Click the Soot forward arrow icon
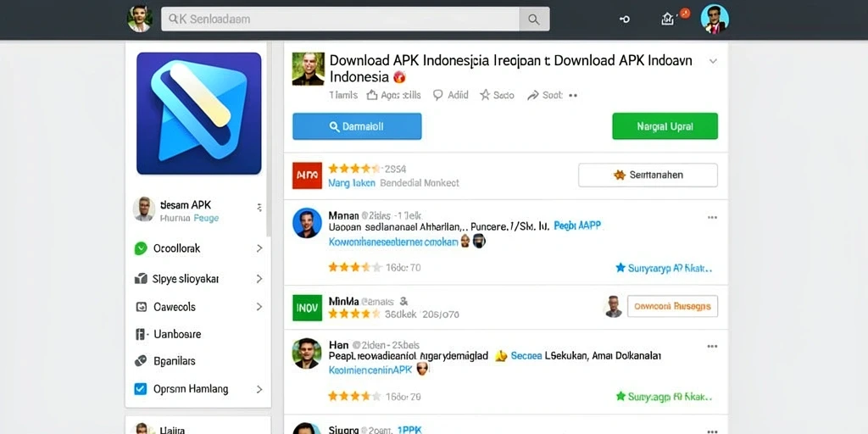 532,95
